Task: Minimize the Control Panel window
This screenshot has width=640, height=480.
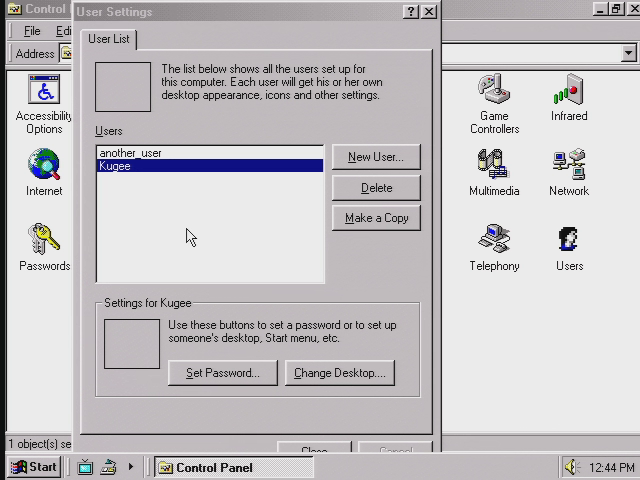Action: pyautogui.click(x=600, y=9)
